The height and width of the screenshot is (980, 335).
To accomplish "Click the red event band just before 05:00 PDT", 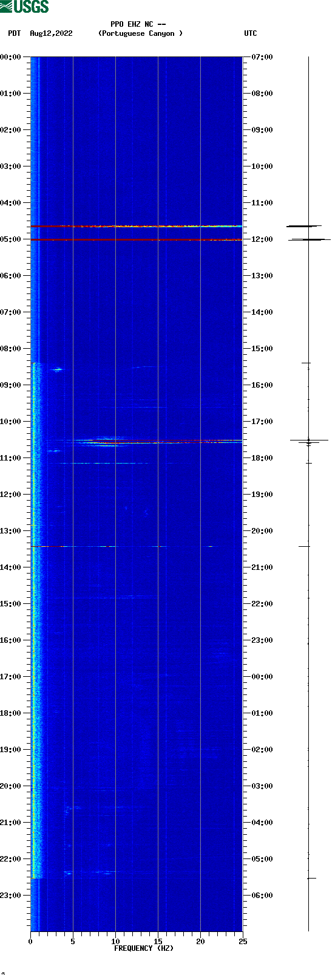I will [137, 226].
